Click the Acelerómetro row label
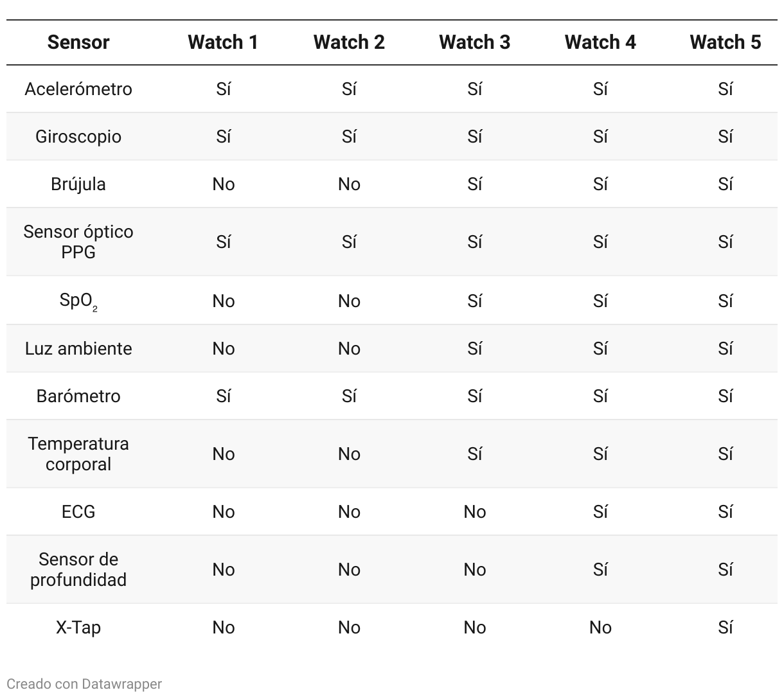Image resolution: width=784 pixels, height=699 pixels. tap(78, 89)
